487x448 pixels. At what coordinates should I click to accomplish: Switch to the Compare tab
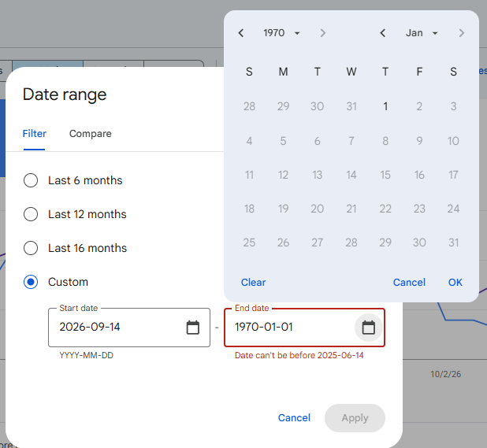(91, 133)
